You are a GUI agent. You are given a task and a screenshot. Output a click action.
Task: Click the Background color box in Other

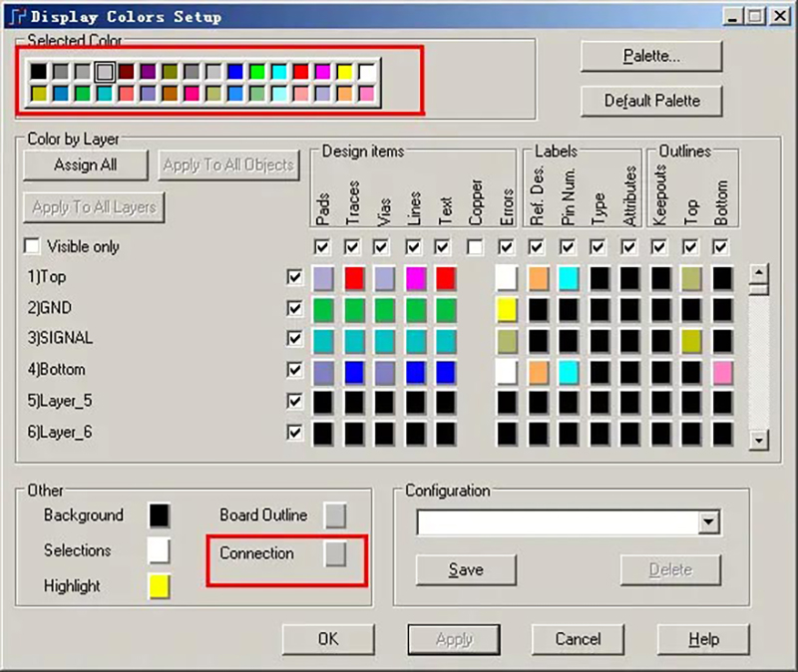point(159,515)
